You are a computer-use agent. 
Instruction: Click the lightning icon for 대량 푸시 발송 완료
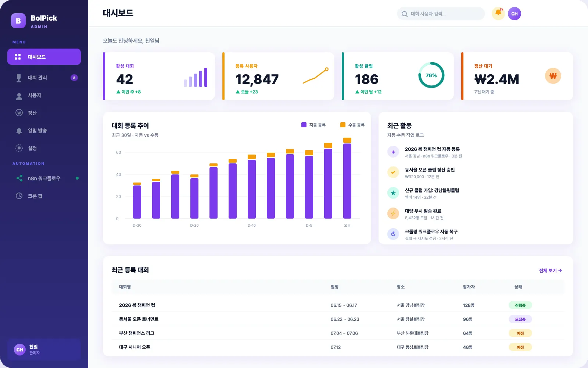tap(393, 213)
